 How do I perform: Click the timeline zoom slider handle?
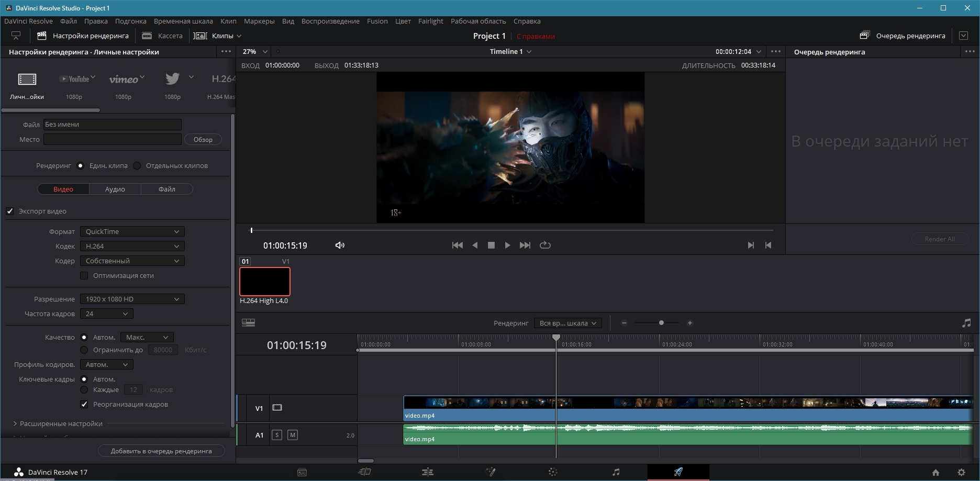661,323
